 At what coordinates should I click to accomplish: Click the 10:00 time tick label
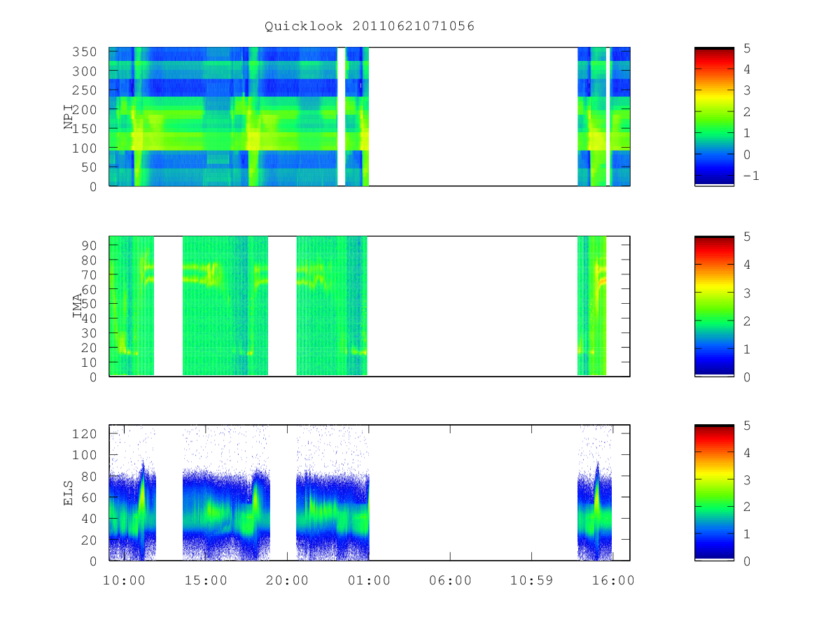pyautogui.click(x=124, y=580)
